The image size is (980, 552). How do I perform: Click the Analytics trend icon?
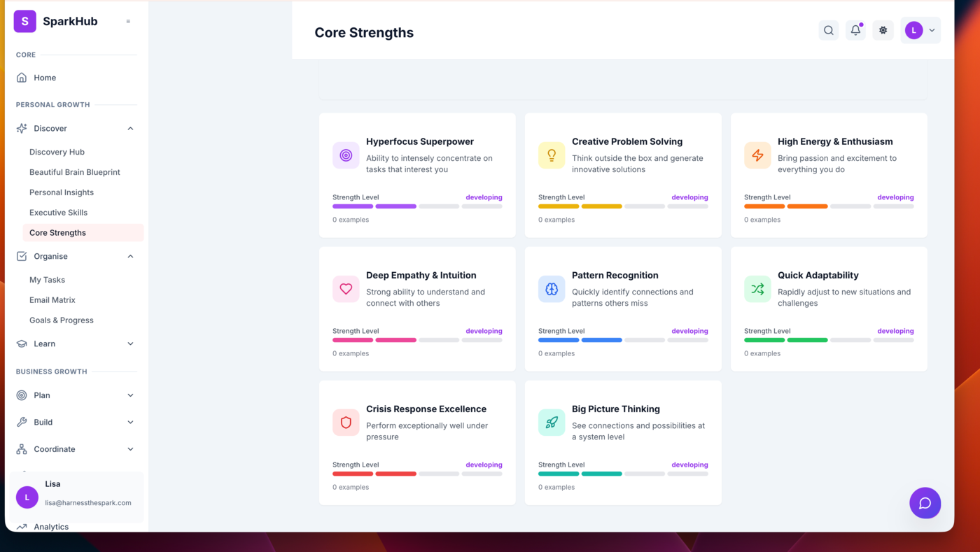point(22,527)
